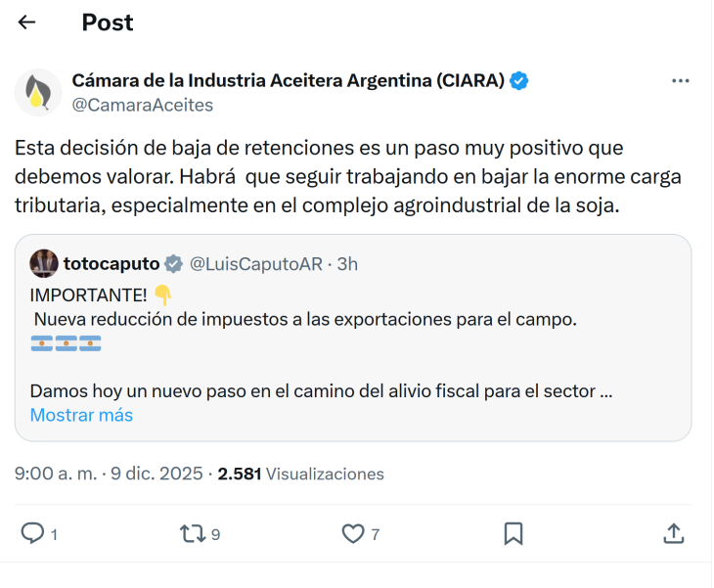714x588 pixels.
Task: Click the share upload icon
Action: [x=673, y=533]
